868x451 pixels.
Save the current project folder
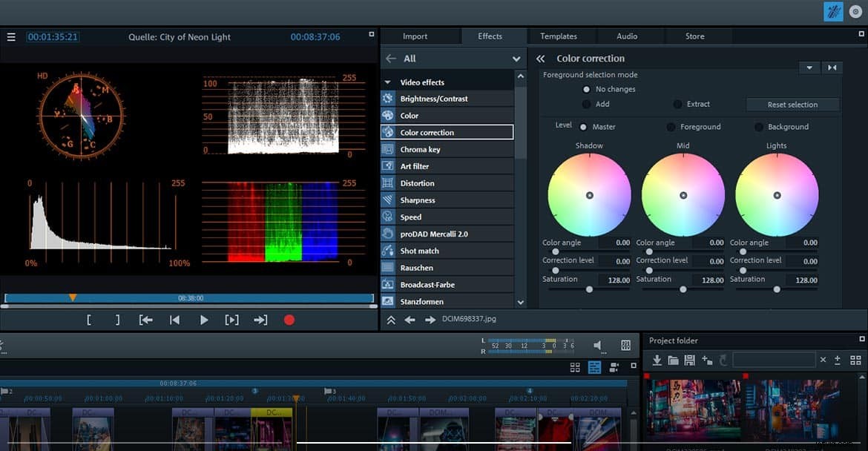point(688,360)
